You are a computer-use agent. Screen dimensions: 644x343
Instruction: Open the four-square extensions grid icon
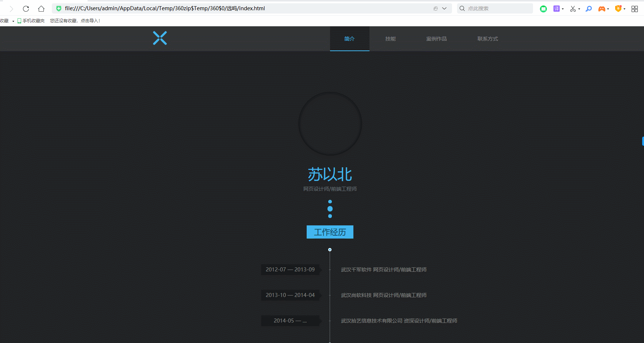pyautogui.click(x=635, y=9)
